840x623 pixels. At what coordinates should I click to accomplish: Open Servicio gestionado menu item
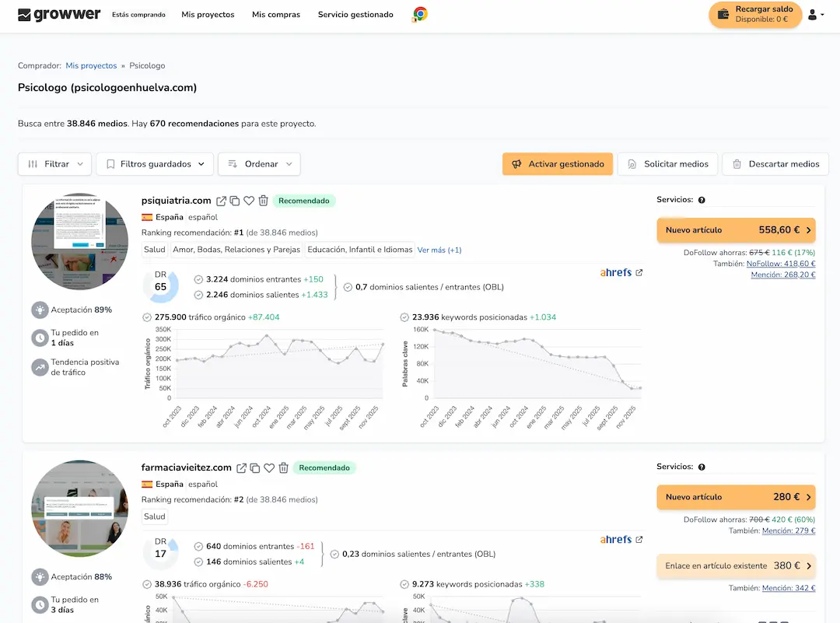pos(355,15)
